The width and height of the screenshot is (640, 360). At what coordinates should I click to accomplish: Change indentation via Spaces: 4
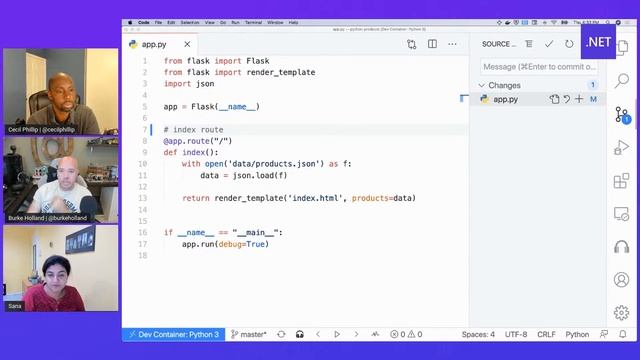pos(478,334)
